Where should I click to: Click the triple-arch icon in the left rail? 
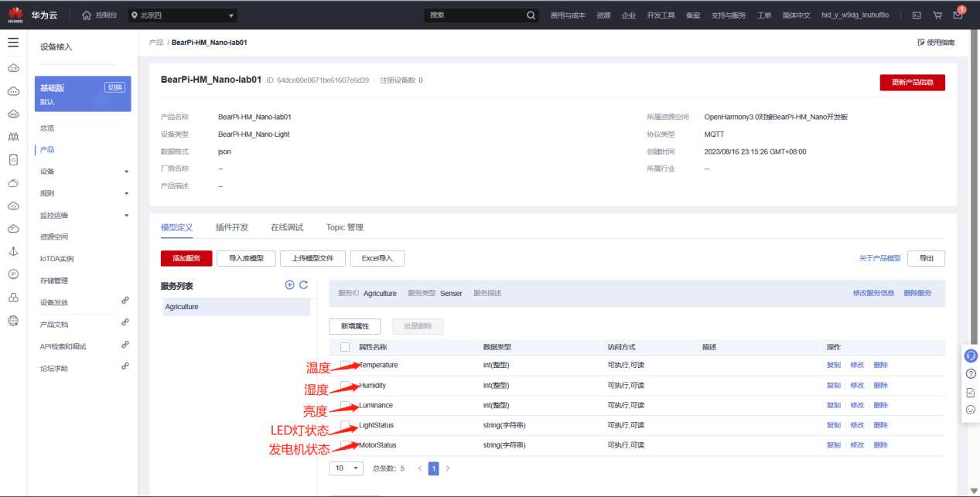[13, 137]
